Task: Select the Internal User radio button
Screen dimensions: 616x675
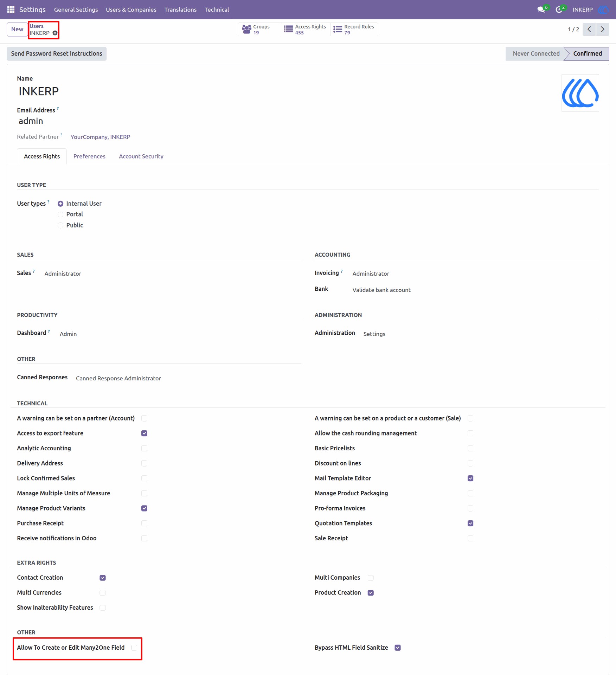Action: [60, 204]
